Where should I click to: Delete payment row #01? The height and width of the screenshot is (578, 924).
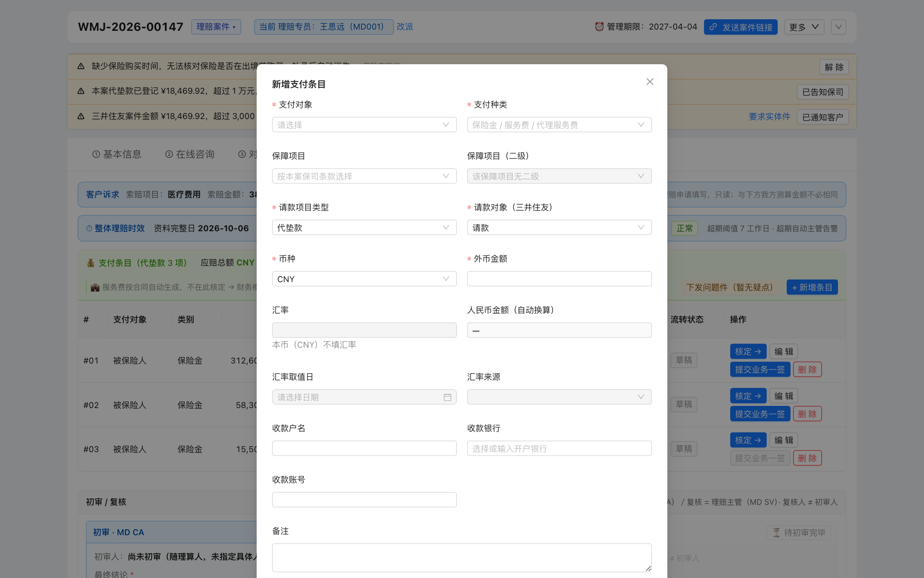coord(807,369)
